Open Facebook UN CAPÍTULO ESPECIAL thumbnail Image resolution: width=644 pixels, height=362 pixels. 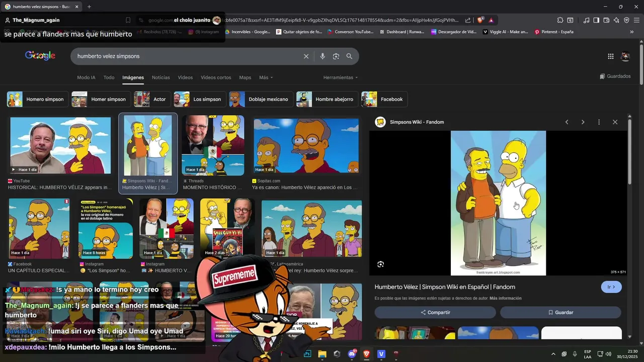39,229
